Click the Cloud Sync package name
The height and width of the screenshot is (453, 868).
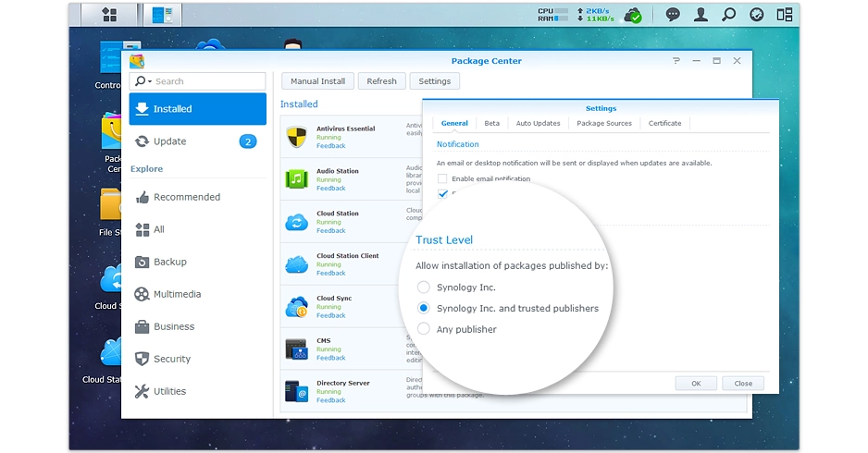[x=334, y=298]
